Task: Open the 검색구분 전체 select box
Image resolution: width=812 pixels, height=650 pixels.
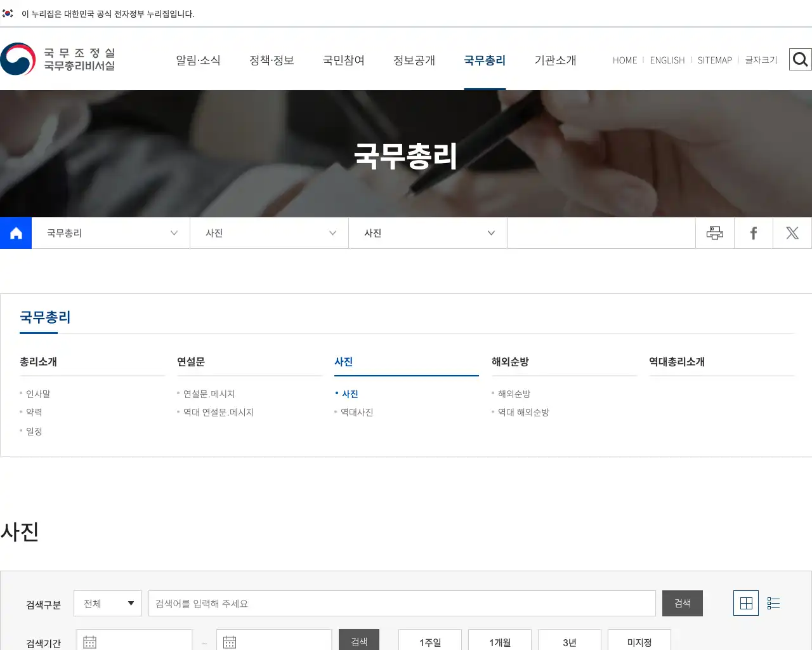Action: click(x=108, y=603)
